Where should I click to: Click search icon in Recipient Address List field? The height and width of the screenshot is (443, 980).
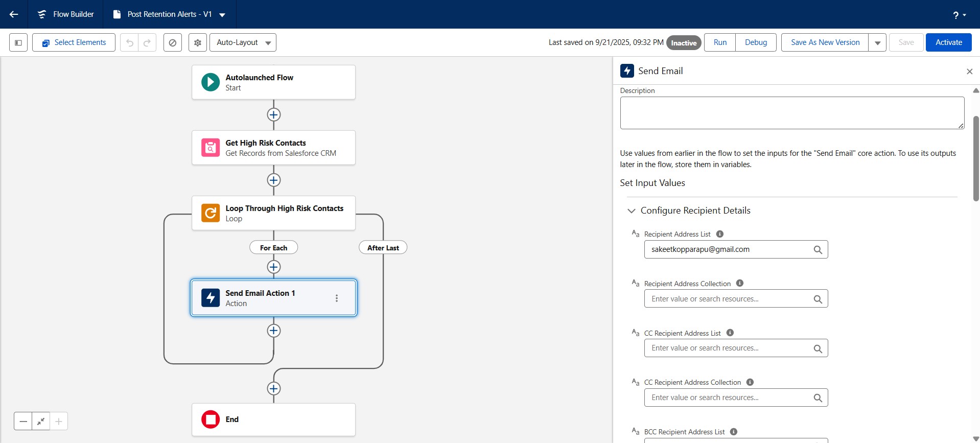tap(818, 250)
